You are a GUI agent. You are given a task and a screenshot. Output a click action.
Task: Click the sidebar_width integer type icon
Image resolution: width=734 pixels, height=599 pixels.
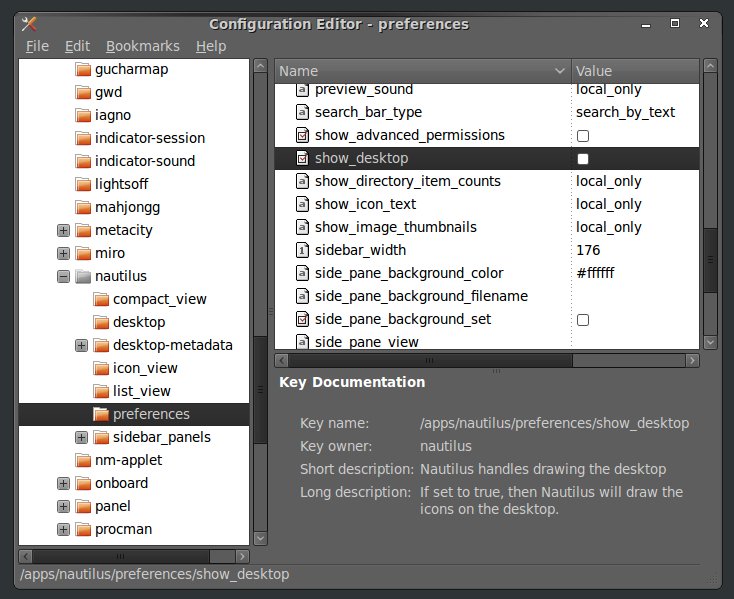[303, 250]
